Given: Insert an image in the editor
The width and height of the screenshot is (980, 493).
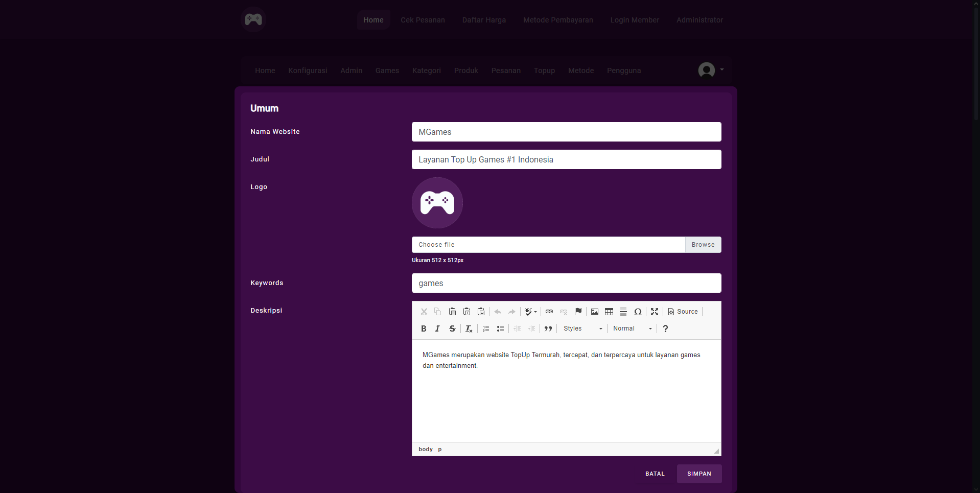Looking at the screenshot, I should (x=595, y=312).
